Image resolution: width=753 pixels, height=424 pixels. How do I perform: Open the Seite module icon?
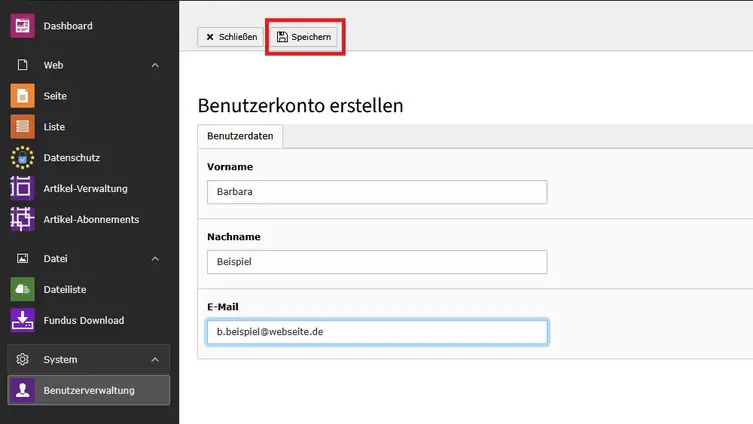(22, 96)
